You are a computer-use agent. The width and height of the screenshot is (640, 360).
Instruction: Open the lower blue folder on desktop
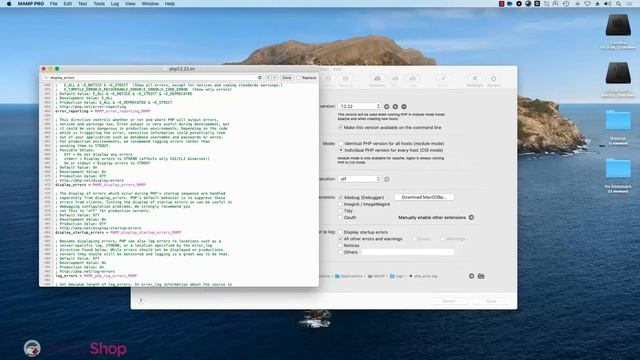click(618, 168)
